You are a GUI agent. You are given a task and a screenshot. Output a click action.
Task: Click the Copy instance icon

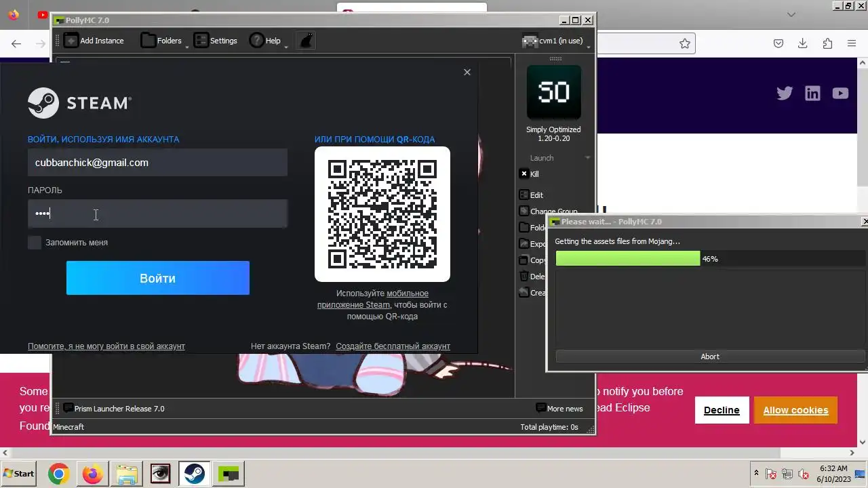tap(524, 260)
